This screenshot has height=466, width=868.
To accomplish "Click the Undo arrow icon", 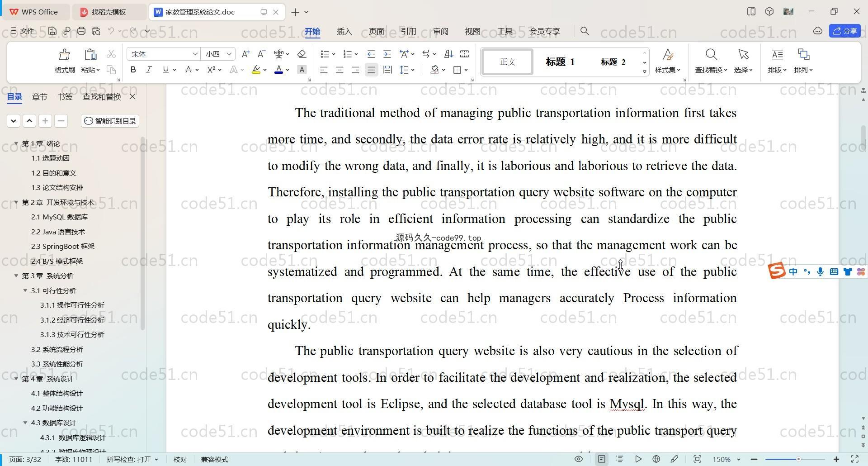I will click(111, 31).
